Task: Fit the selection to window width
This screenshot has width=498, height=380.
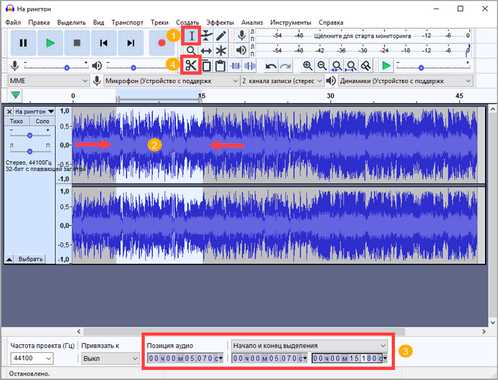Action: 337,66
